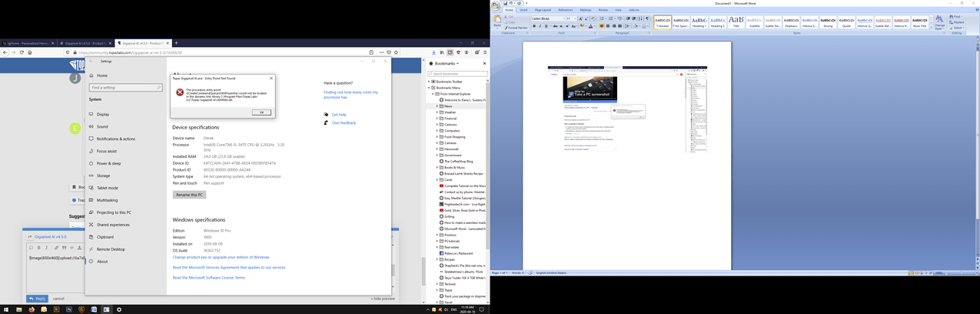This screenshot has height=314, width=980.
Task: Open the Font name dropdown in Word
Action: click(563, 18)
